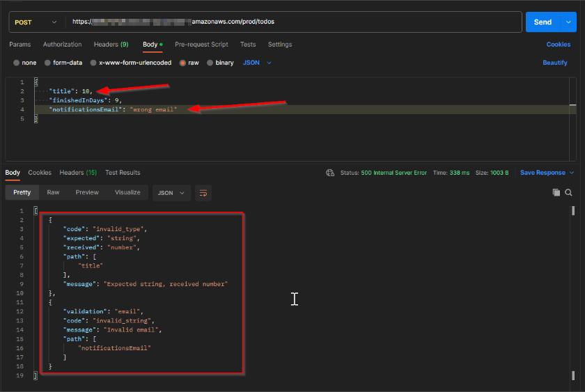Open the Cookies link at top right
Viewport: 585px width, 392px height.
click(x=559, y=45)
